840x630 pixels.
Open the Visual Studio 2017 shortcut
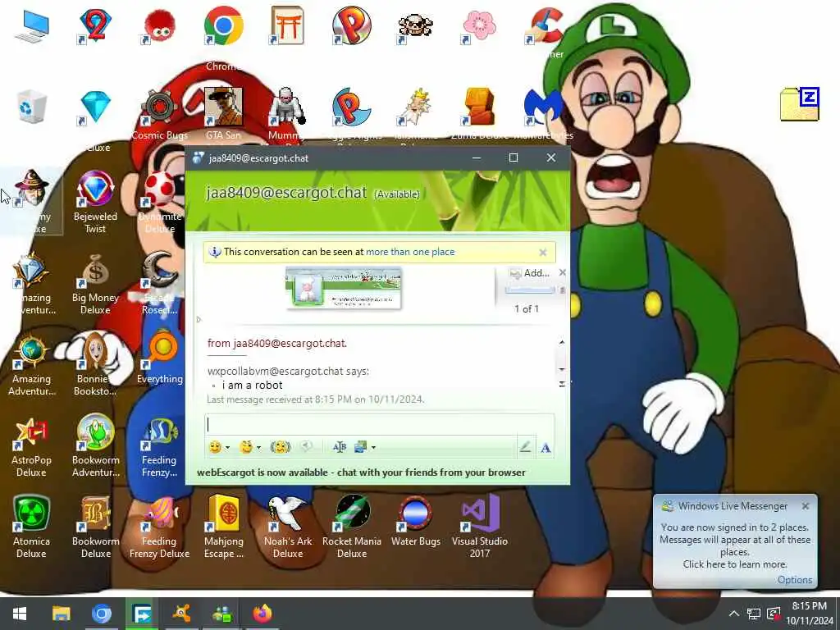click(480, 527)
